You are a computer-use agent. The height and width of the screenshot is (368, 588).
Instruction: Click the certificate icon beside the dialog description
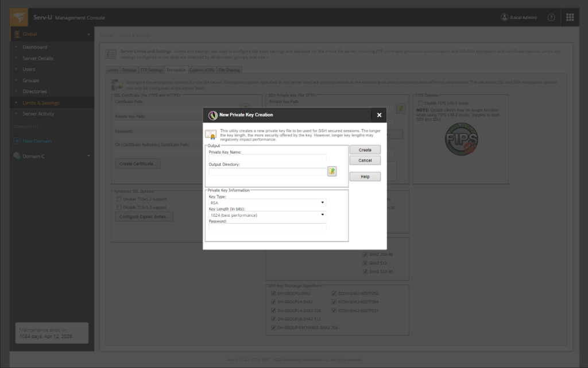click(x=212, y=134)
